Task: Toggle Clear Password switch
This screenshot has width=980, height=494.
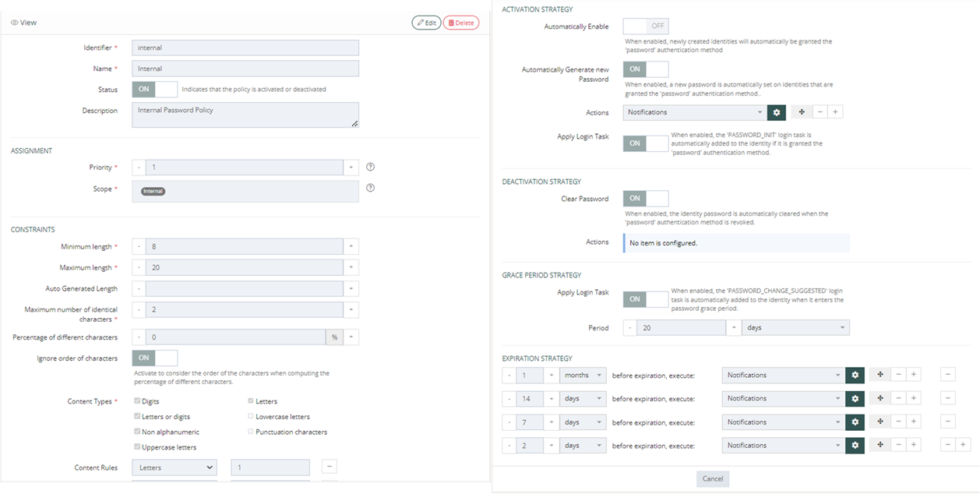Action: pos(645,199)
